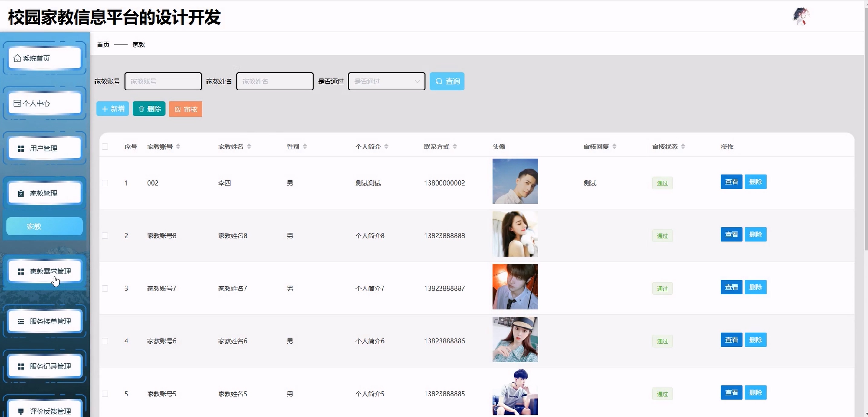Click 查看 button for 家教账号8 row

(731, 235)
